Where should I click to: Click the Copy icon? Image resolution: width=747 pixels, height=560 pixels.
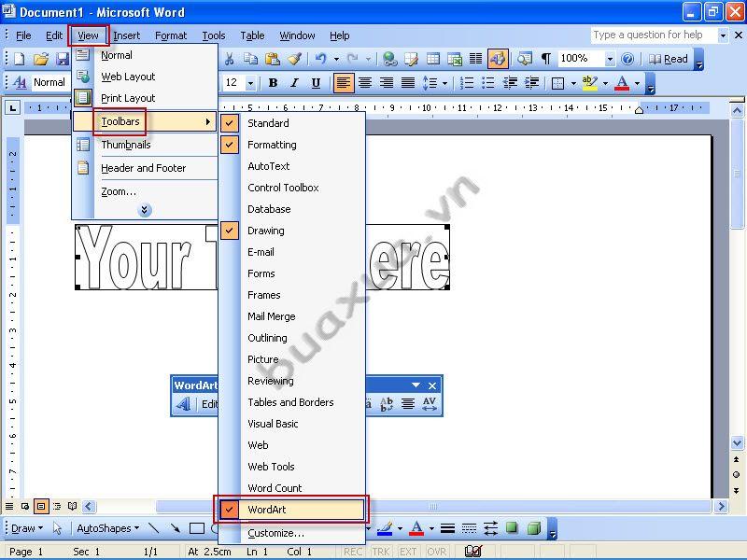[x=250, y=59]
